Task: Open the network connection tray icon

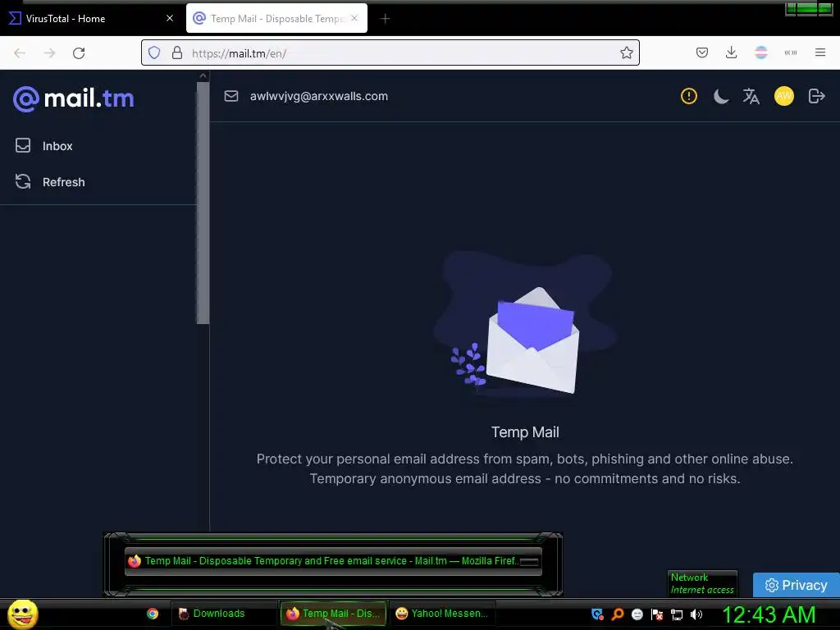Action: 677,614
